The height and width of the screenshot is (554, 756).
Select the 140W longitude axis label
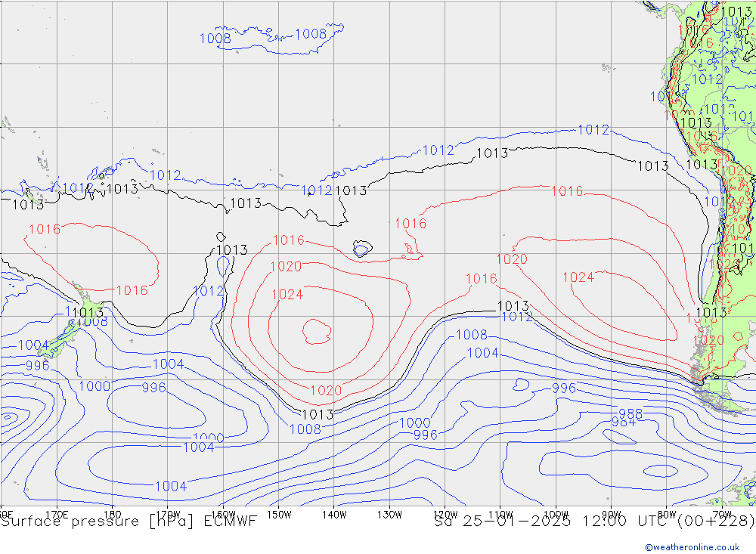pyautogui.click(x=334, y=515)
